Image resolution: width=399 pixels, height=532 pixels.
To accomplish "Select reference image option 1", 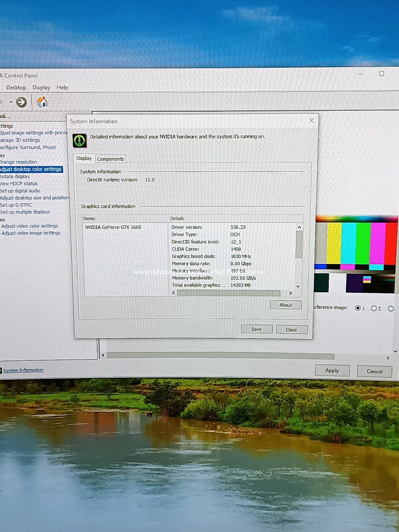I will point(358,308).
